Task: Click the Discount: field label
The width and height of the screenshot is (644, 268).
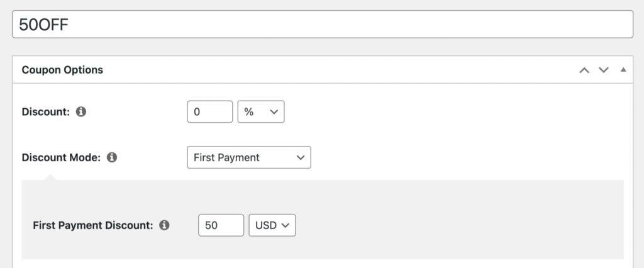Action: (46, 112)
